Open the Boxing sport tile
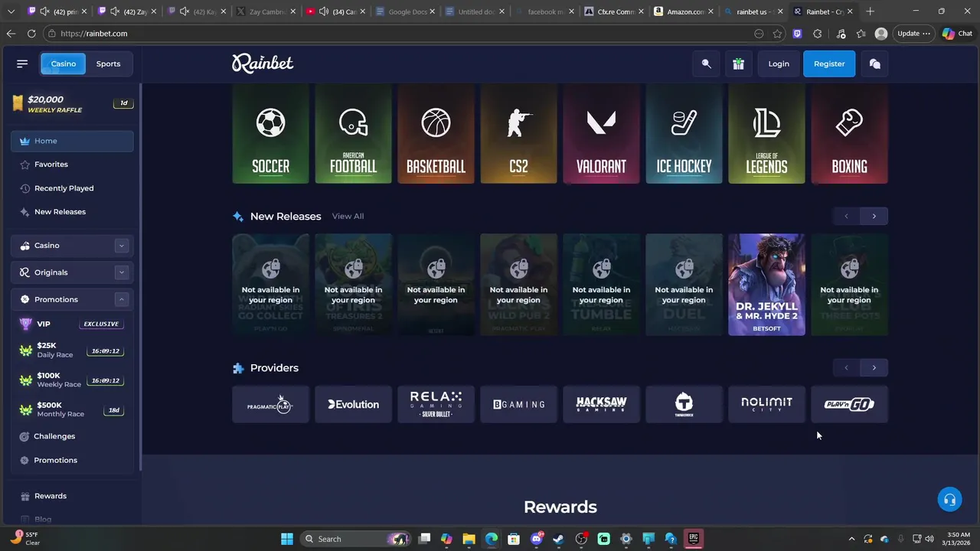 click(x=849, y=134)
